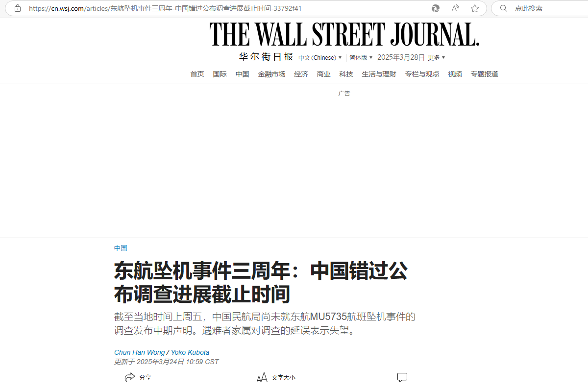The height and width of the screenshot is (392, 588).
Task: Open the read aloud icon
Action: (455, 8)
